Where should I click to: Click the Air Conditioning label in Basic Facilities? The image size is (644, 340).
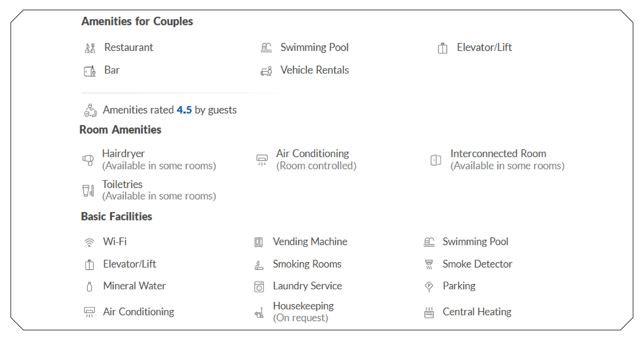coord(139,312)
